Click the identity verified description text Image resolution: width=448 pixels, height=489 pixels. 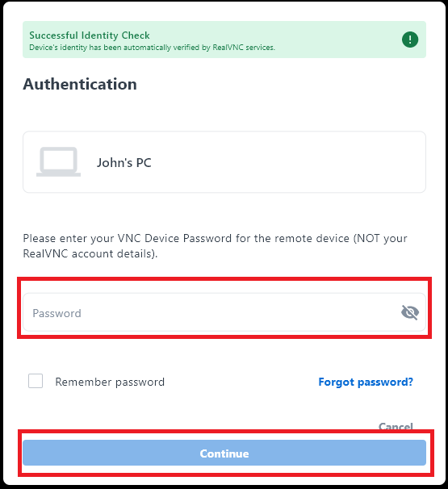pyautogui.click(x=153, y=48)
